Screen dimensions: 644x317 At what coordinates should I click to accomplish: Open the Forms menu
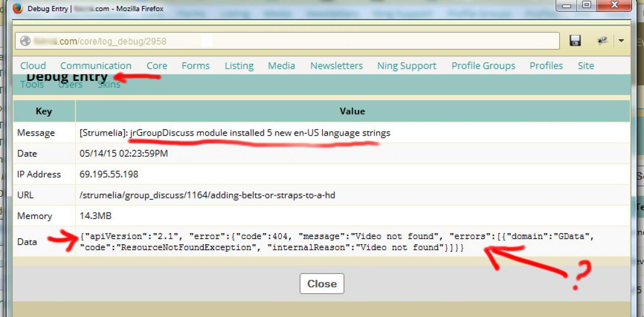pyautogui.click(x=195, y=66)
